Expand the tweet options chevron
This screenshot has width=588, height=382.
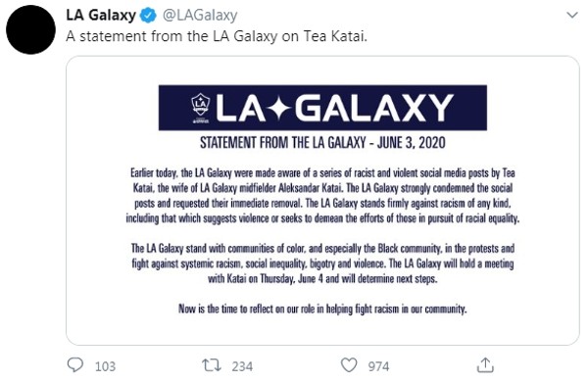(572, 15)
